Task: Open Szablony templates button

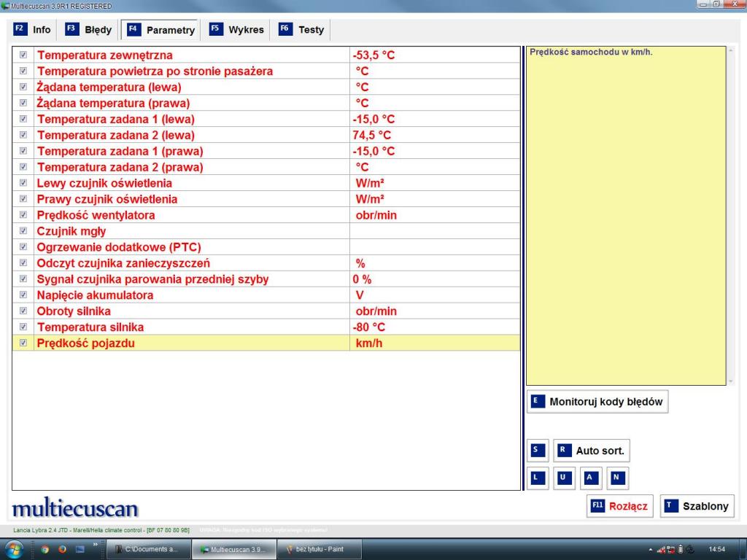Action: (697, 506)
